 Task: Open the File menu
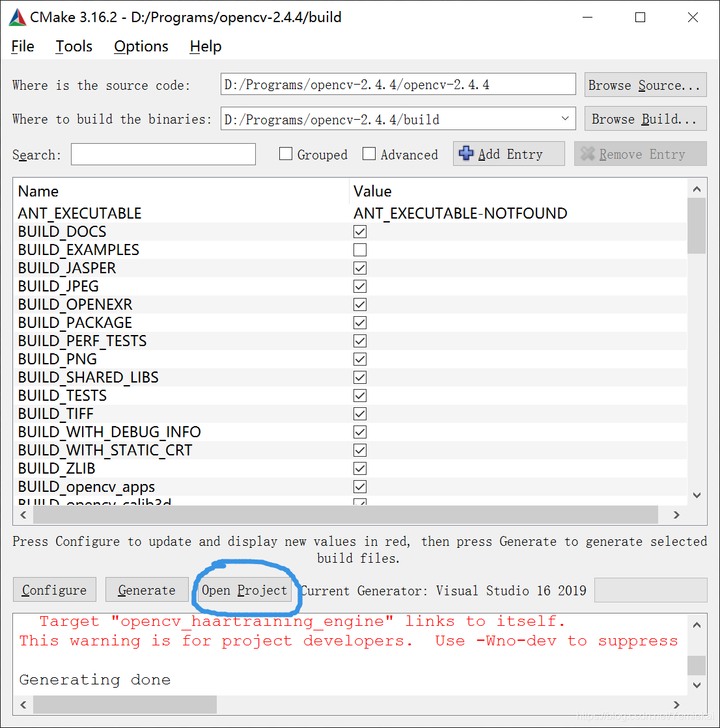(x=23, y=46)
